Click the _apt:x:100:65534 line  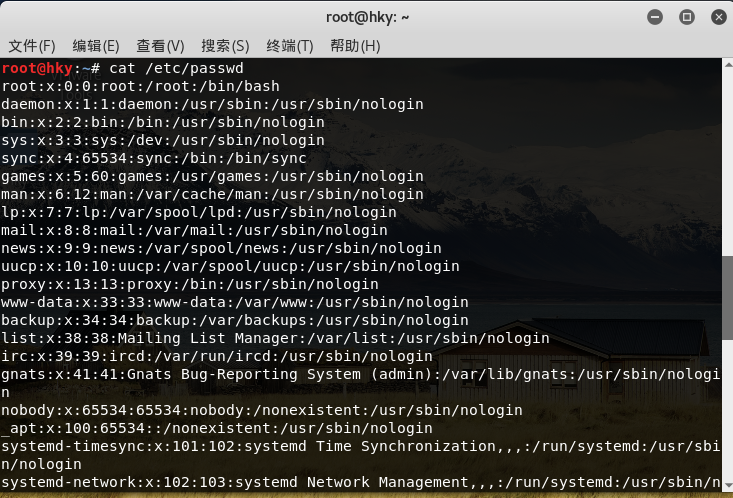coord(217,428)
